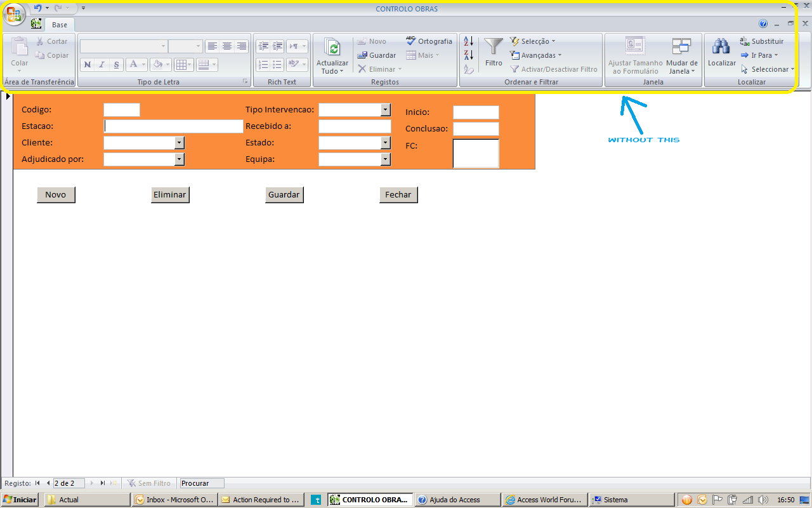Open the Mais dropdown in Registos

(422, 55)
